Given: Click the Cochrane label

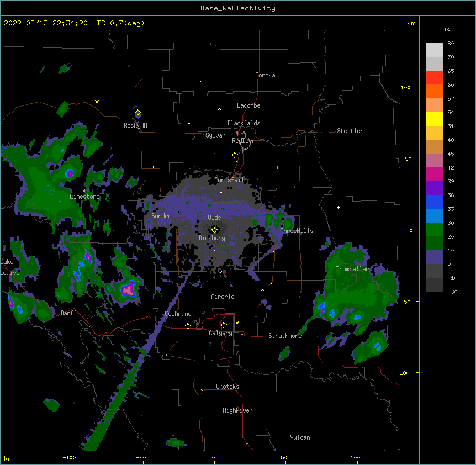Looking at the screenshot, I should (178, 314).
